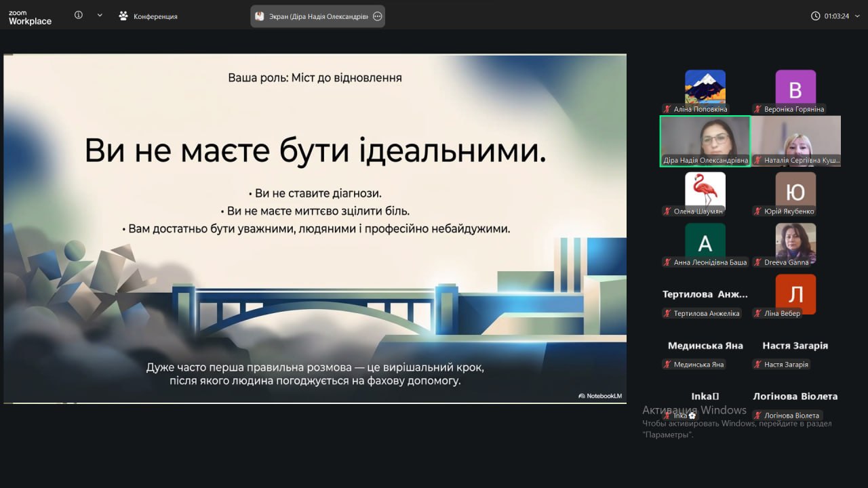
Task: Click Логінова Віолета participant name label
Action: (x=792, y=415)
